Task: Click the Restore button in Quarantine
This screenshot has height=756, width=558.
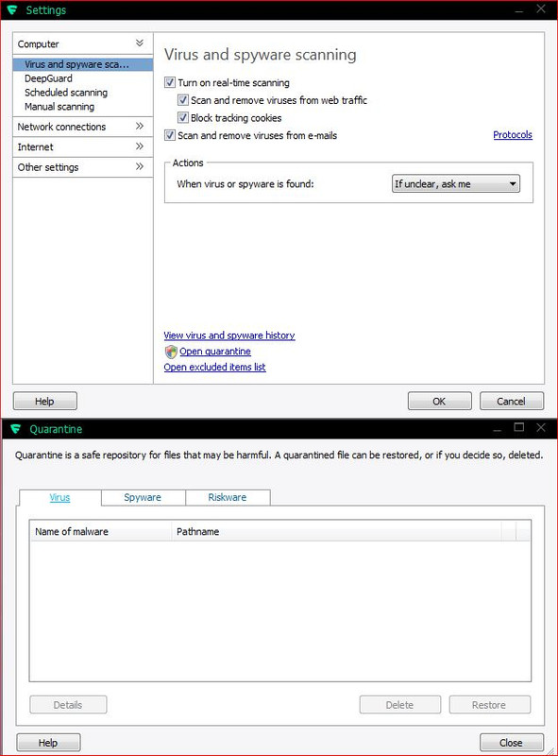Action: pyautogui.click(x=490, y=705)
